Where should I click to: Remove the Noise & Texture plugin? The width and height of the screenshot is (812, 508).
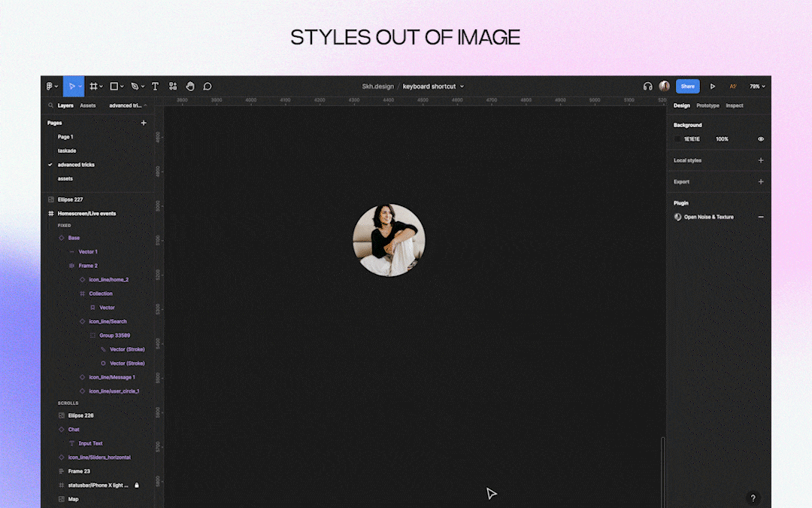[761, 217]
